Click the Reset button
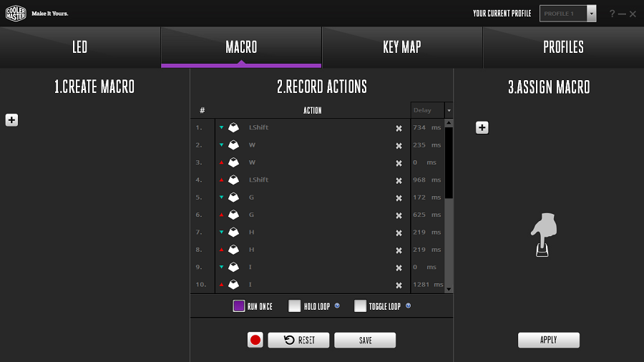Image resolution: width=644 pixels, height=362 pixels. [x=298, y=340]
